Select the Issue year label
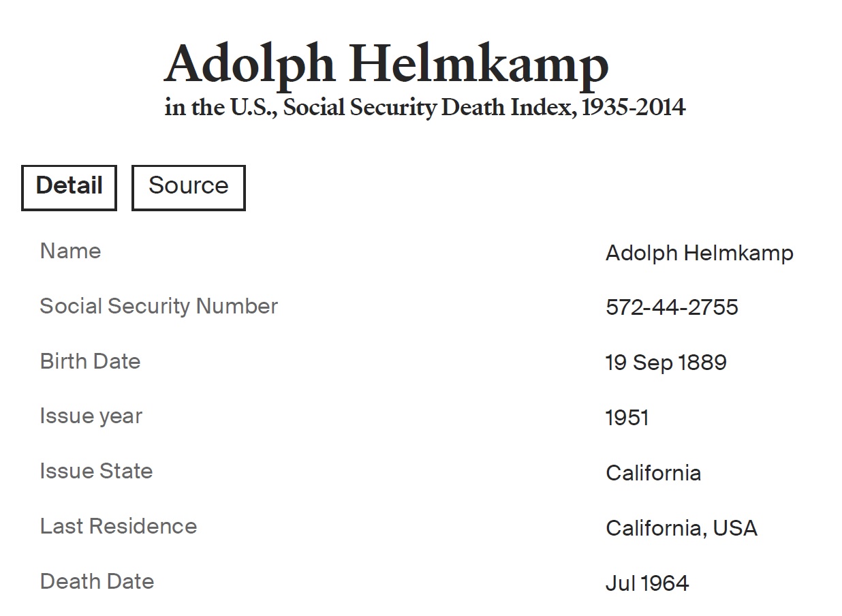 coord(91,416)
